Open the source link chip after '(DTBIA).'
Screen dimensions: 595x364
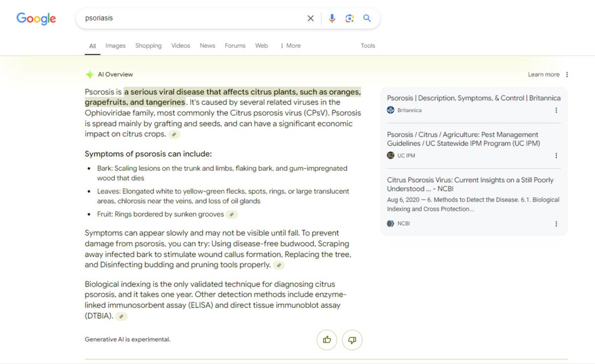pyautogui.click(x=121, y=316)
